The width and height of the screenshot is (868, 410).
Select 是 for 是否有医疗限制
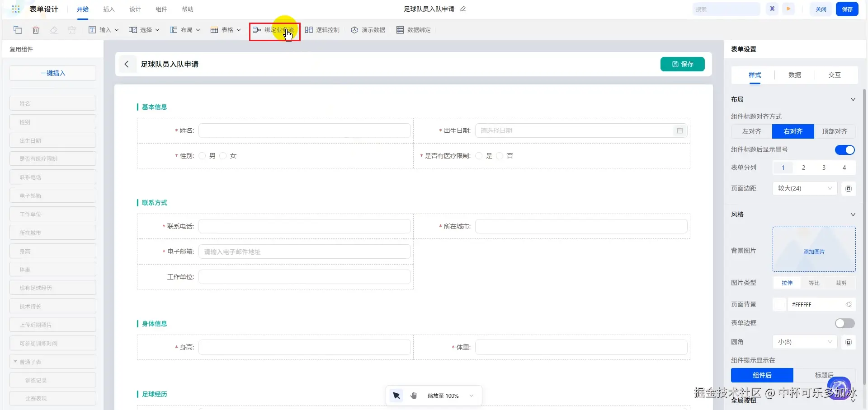coord(479,156)
